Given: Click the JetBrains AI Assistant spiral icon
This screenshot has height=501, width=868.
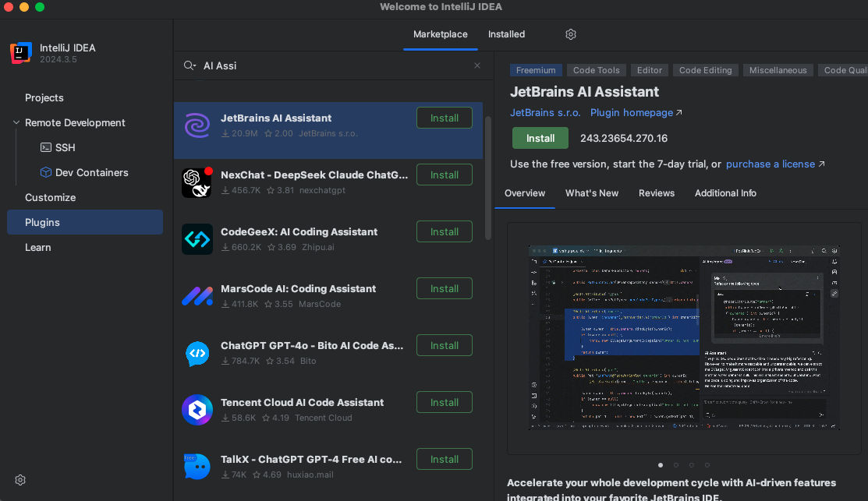Looking at the screenshot, I should [197, 125].
